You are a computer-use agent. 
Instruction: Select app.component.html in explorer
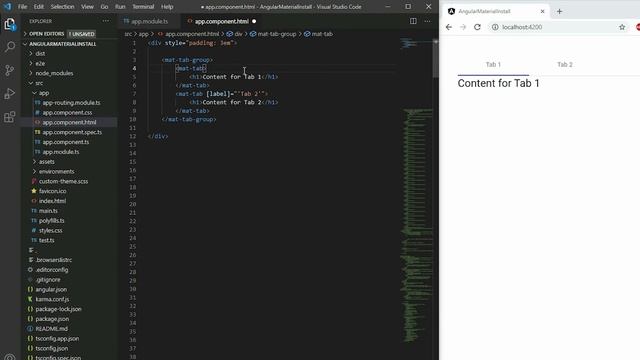[x=69, y=122]
